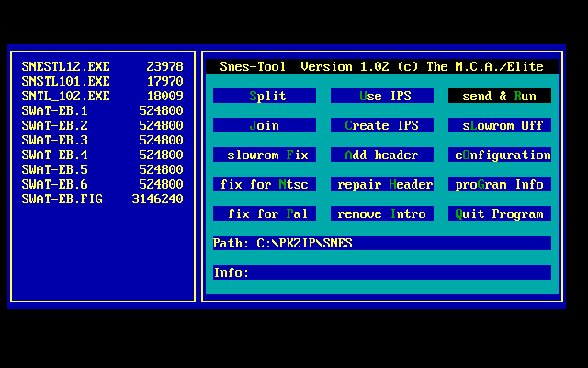
Task: Run the slowrom Fix function
Action: pos(265,155)
